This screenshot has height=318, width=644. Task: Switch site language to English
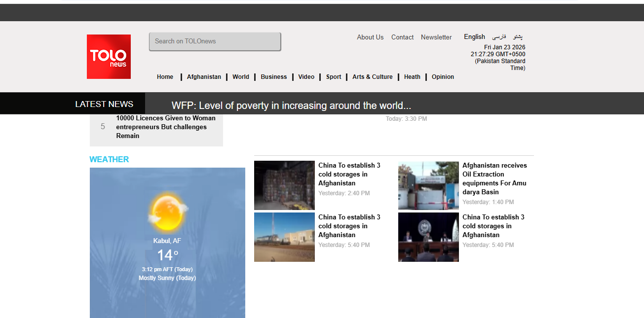tap(474, 37)
